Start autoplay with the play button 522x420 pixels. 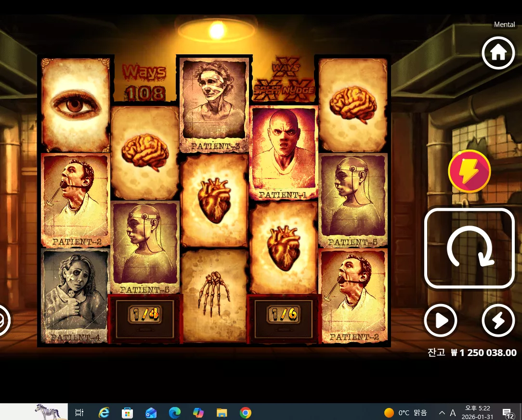[441, 320]
